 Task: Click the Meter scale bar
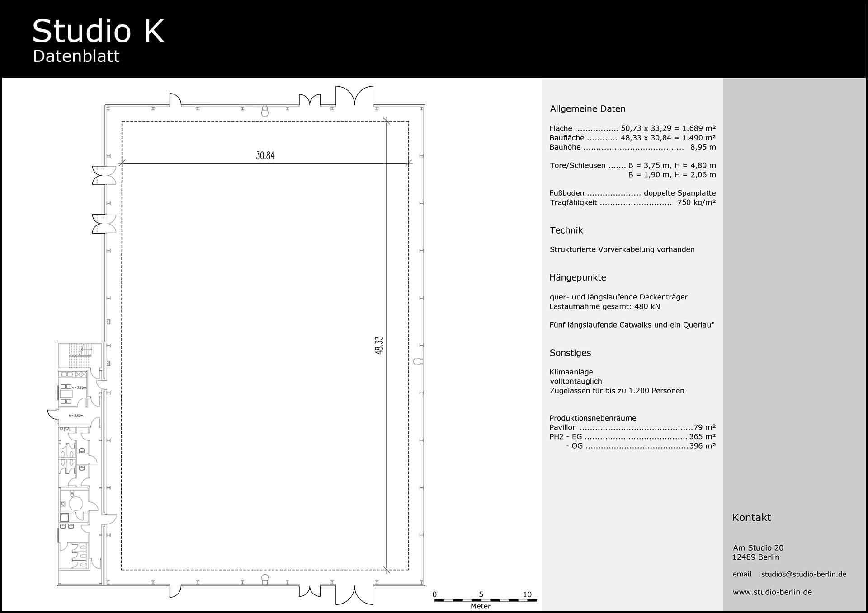pyautogui.click(x=485, y=600)
